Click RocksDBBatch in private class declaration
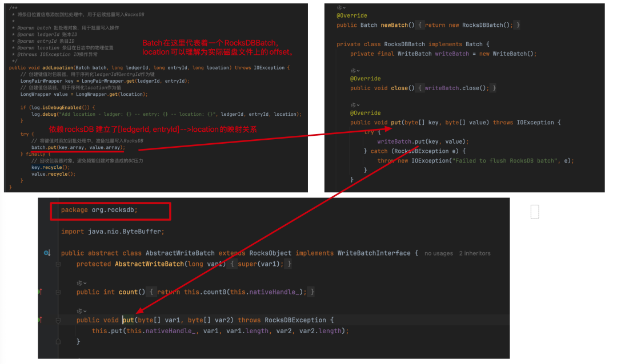The height and width of the screenshot is (364, 617). click(404, 45)
